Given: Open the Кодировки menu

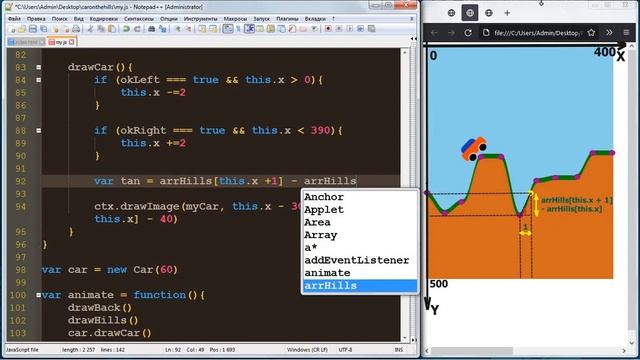Looking at the screenshot, I should click(x=104, y=19).
